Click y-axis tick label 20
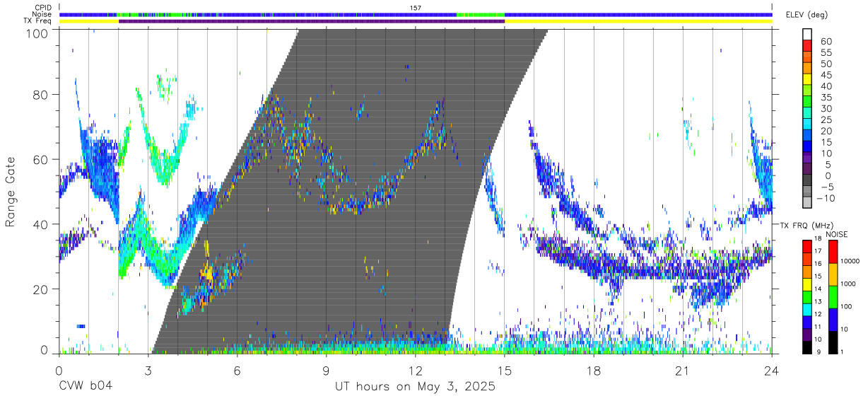This screenshot has height=401, width=868. click(x=40, y=289)
